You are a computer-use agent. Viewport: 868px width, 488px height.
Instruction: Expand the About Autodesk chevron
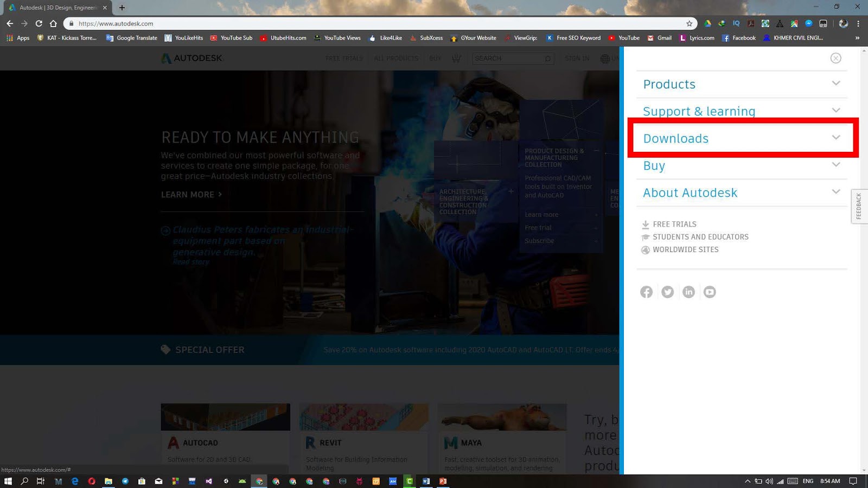tap(835, 191)
